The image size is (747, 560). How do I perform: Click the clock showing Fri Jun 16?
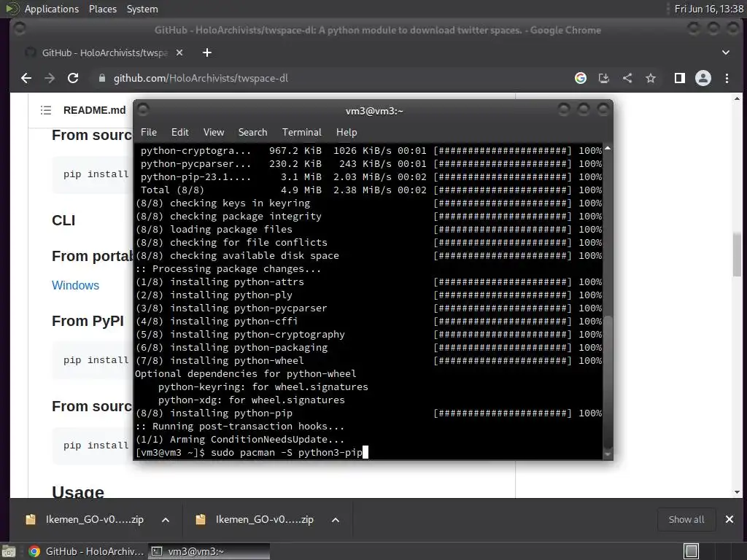coord(709,9)
